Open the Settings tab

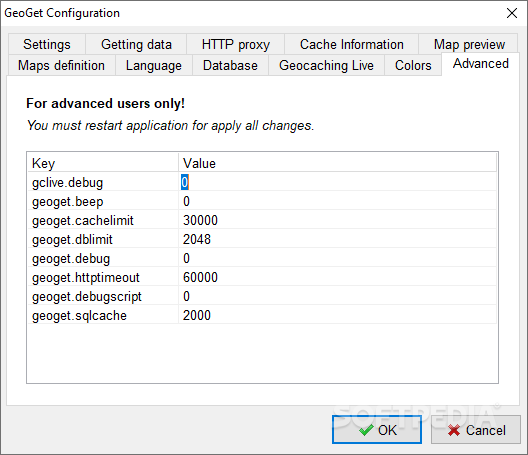point(47,44)
